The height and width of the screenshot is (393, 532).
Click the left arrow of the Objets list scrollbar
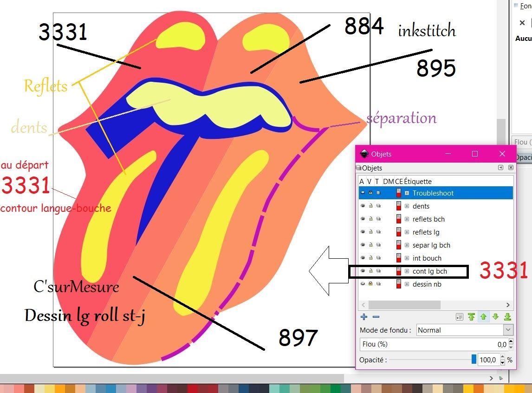(x=363, y=305)
